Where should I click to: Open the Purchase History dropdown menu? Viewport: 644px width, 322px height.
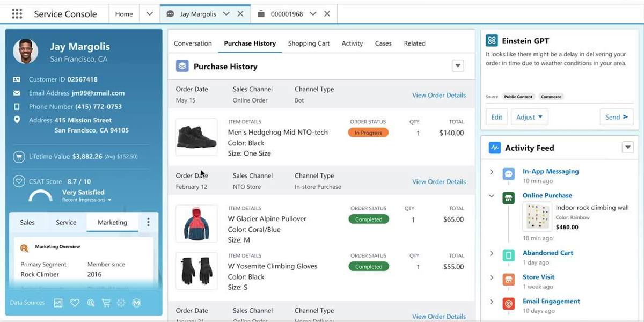pyautogui.click(x=457, y=66)
